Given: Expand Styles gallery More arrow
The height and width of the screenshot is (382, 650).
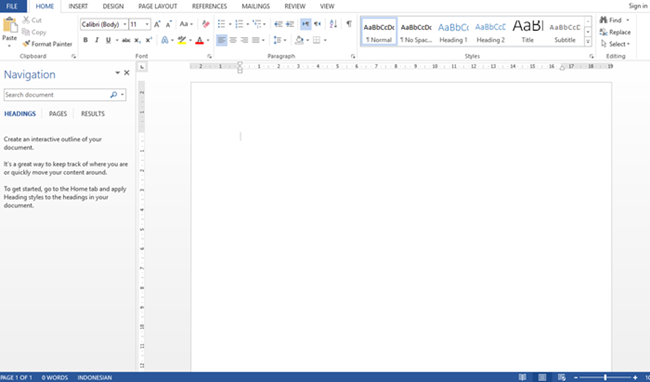Looking at the screenshot, I should click(x=588, y=41).
